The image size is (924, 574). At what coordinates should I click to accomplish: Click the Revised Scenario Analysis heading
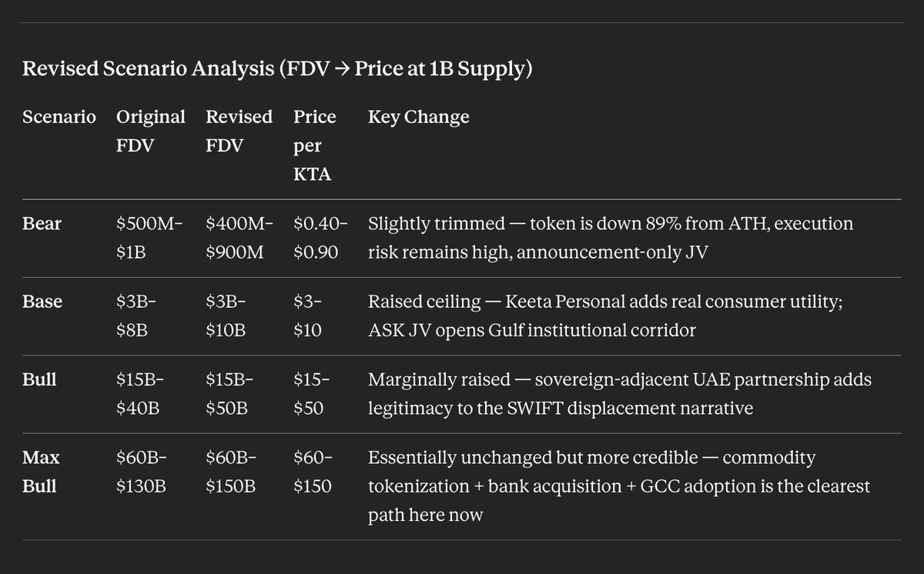click(x=278, y=68)
